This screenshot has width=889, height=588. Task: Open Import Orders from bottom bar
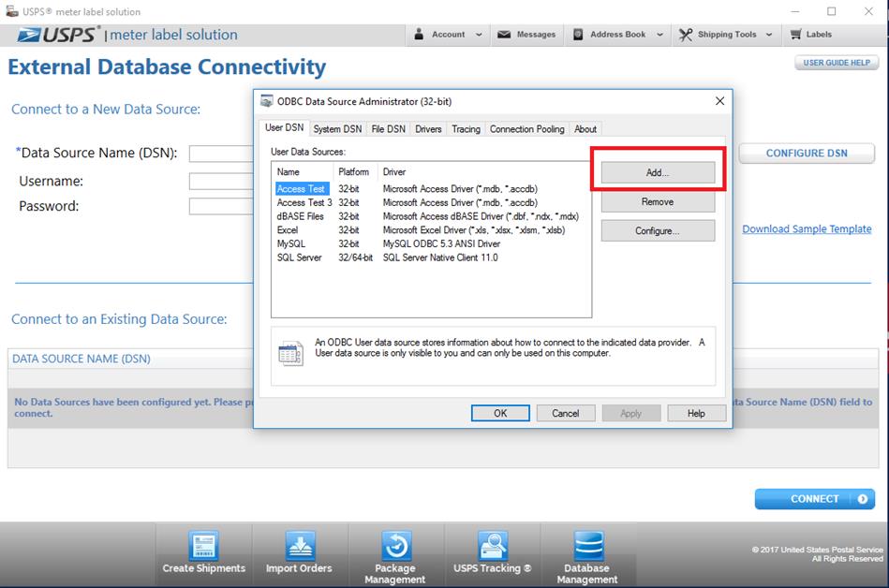click(300, 553)
